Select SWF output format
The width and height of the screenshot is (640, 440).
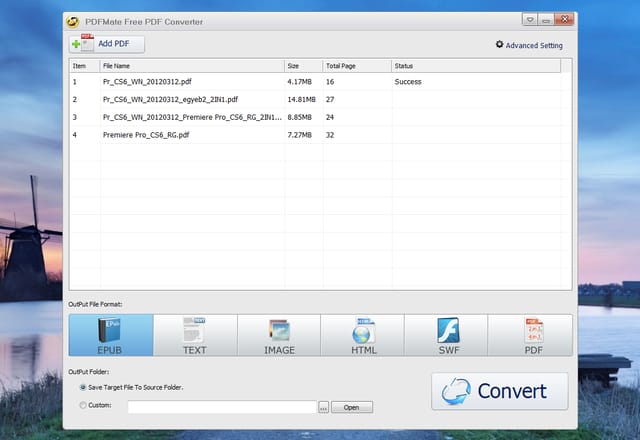click(446, 335)
